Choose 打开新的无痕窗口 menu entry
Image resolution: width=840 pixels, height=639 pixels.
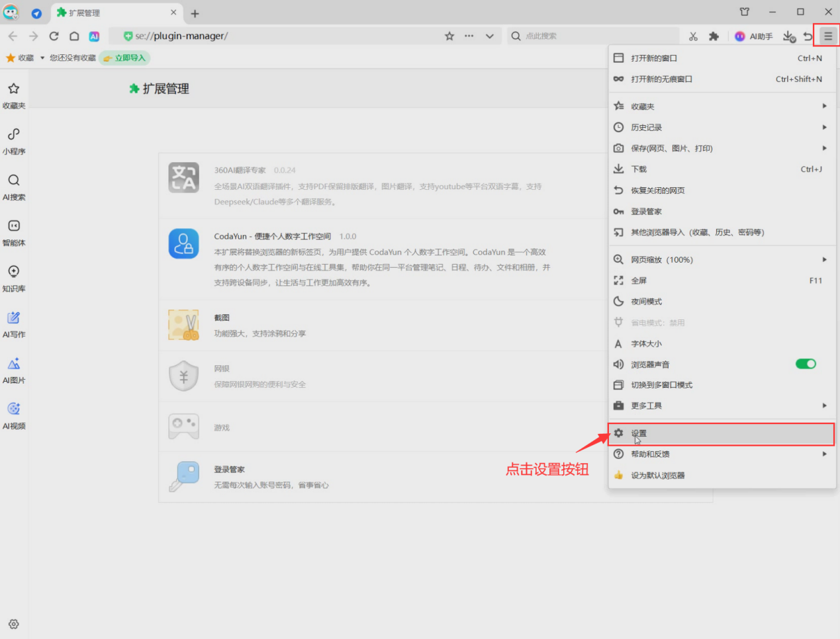662,79
